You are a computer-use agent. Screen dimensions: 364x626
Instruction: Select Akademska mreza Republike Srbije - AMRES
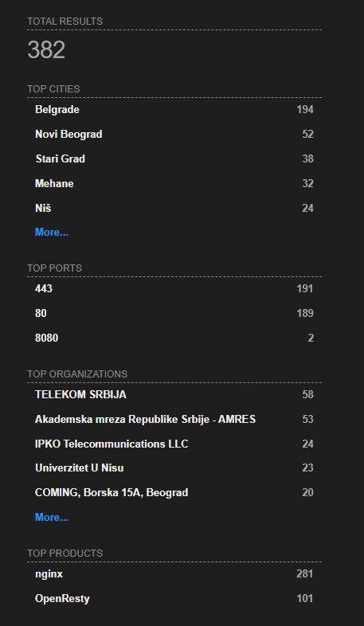(145, 420)
